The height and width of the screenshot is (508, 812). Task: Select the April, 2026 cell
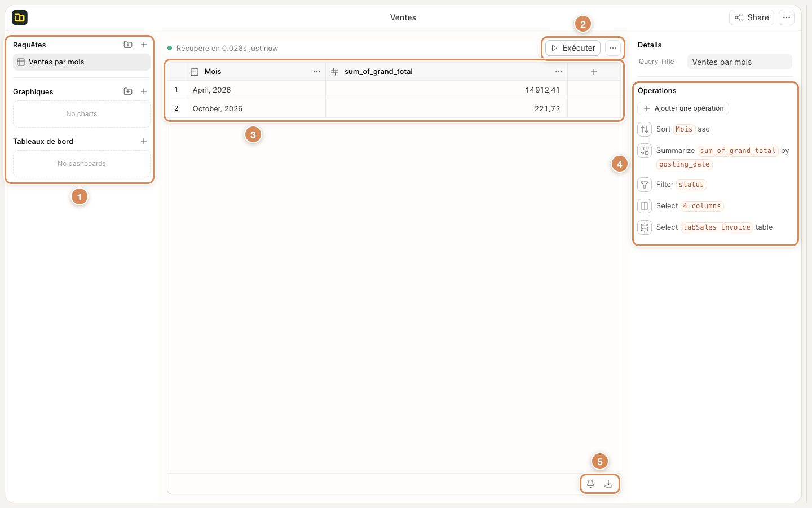click(x=255, y=90)
